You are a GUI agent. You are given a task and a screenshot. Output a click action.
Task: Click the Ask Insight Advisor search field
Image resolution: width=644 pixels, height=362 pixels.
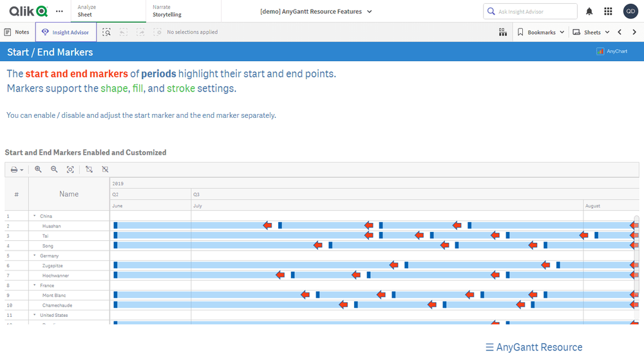coord(530,12)
